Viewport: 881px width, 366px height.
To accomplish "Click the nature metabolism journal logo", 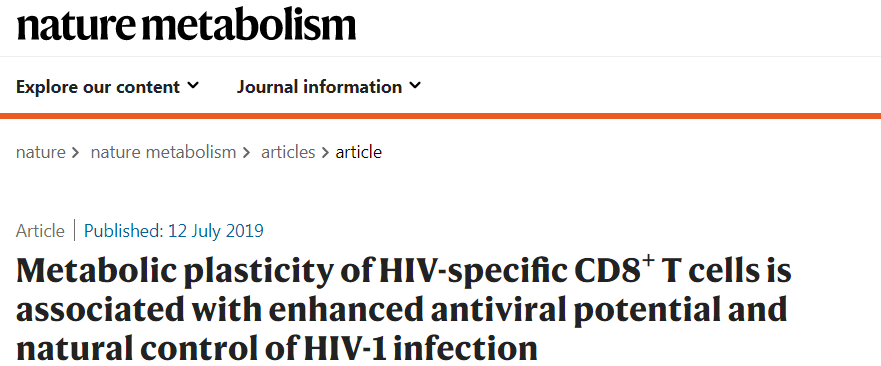I will click(x=186, y=25).
